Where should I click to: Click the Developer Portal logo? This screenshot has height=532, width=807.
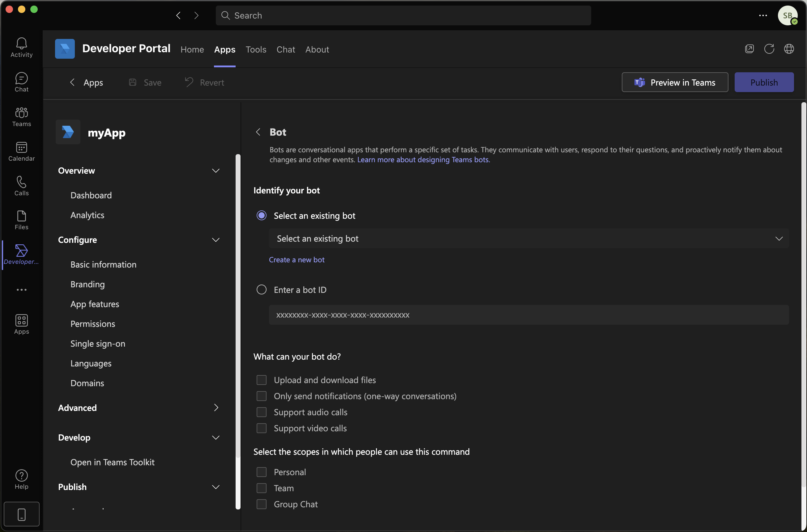[x=65, y=49]
